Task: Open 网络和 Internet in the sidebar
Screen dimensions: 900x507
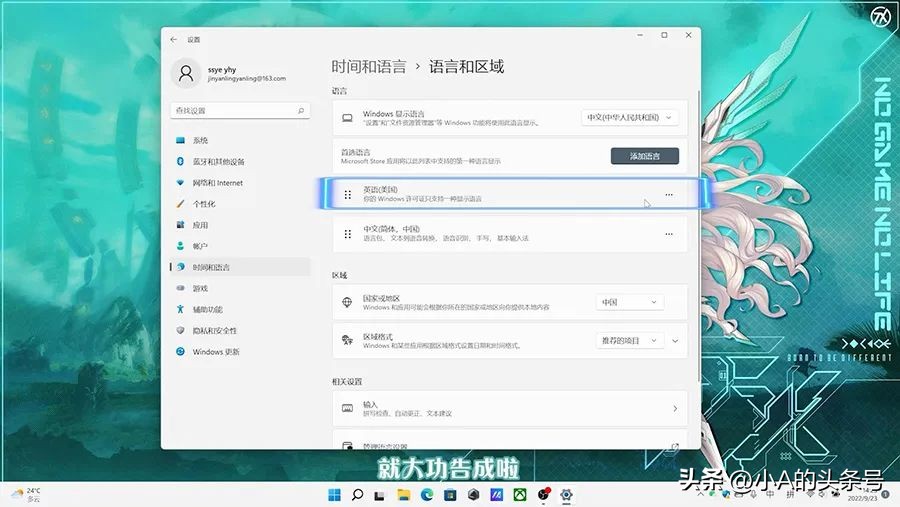Action: point(240,183)
